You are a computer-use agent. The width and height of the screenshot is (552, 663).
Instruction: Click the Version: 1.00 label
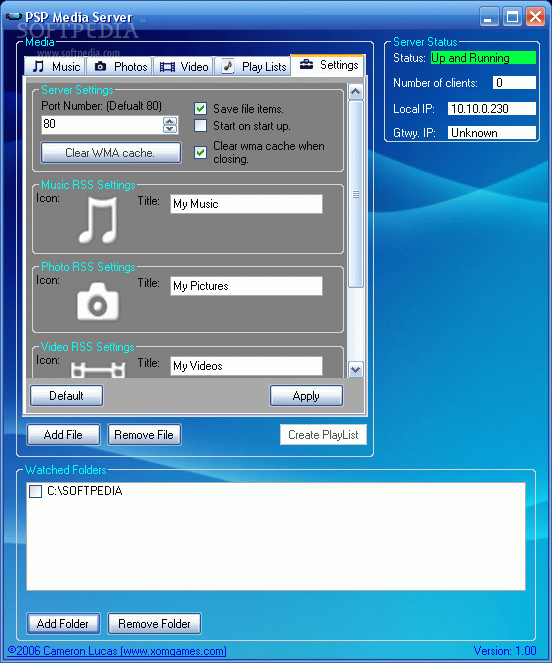tap(505, 651)
